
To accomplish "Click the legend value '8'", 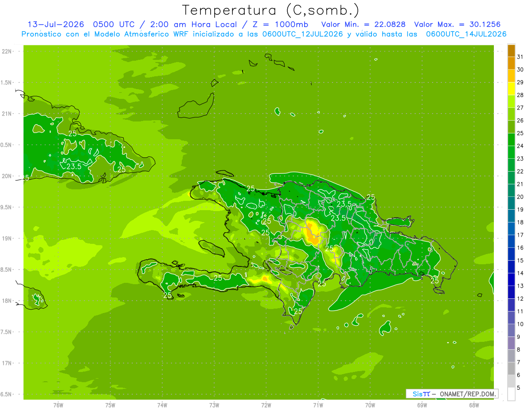I will pos(519,349).
